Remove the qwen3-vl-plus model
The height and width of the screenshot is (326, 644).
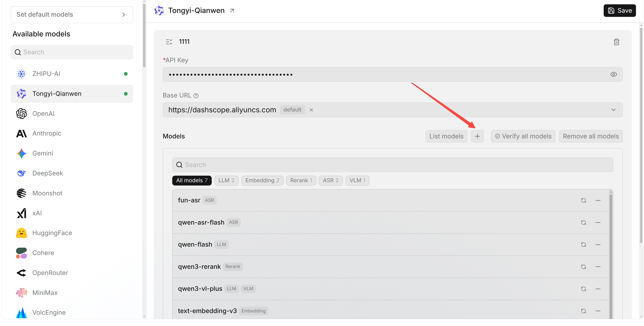(598, 289)
